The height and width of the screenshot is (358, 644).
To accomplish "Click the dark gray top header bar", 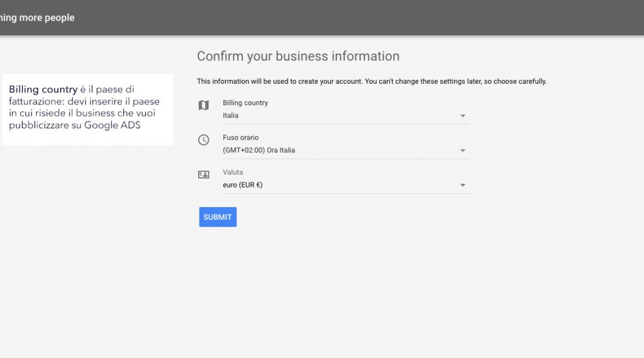I will click(x=322, y=18).
